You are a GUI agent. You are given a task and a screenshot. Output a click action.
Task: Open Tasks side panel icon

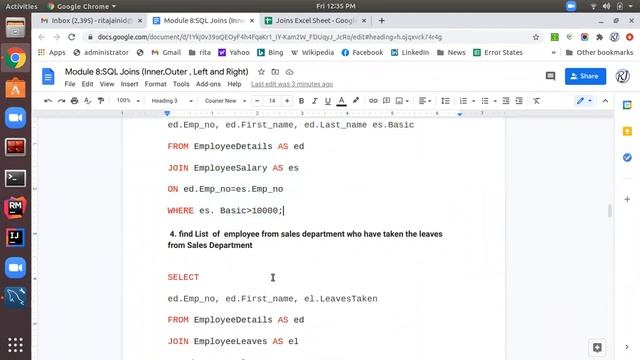[x=627, y=158]
